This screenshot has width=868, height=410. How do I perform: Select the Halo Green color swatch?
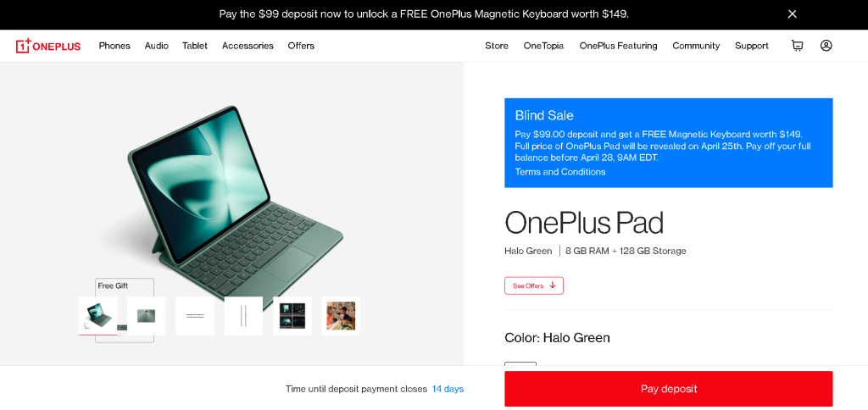click(520, 364)
